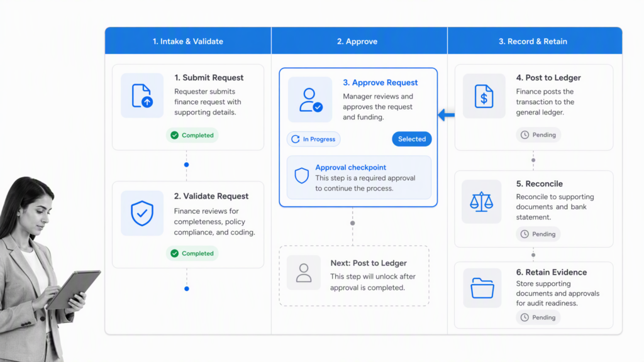Open the 4. Post to Ledger title

tap(548, 77)
